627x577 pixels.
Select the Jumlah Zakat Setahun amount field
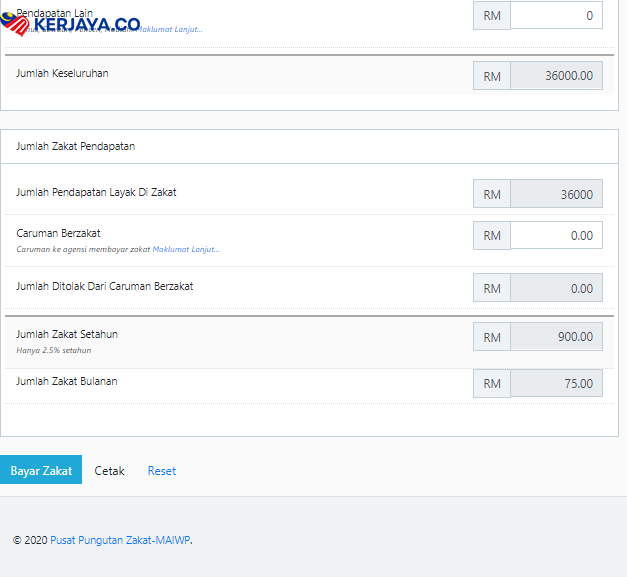[556, 336]
